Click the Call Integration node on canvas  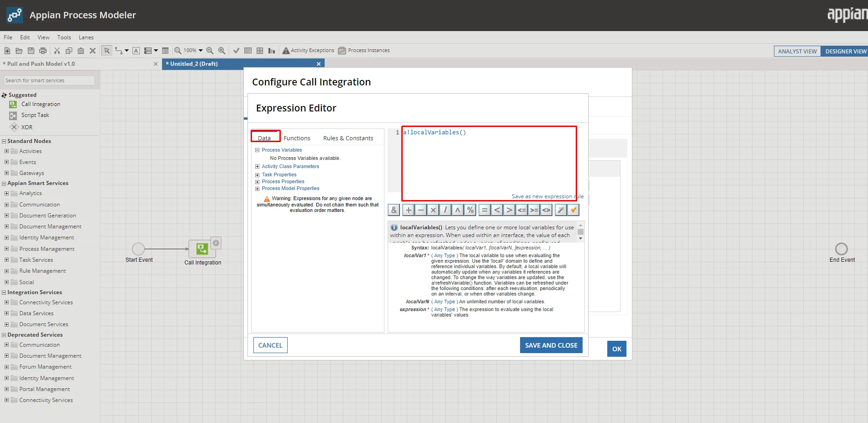point(202,249)
